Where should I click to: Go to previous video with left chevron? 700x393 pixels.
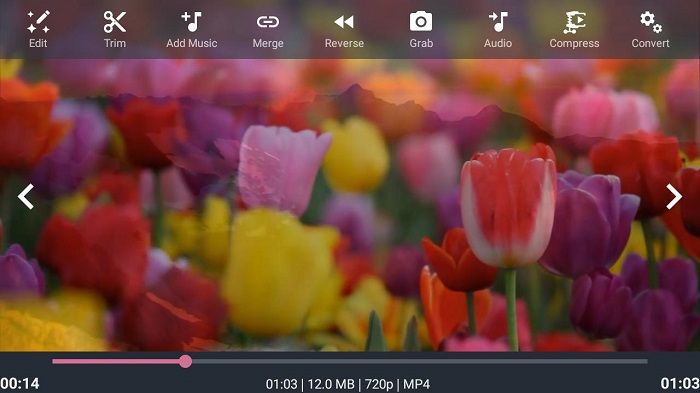(26, 196)
